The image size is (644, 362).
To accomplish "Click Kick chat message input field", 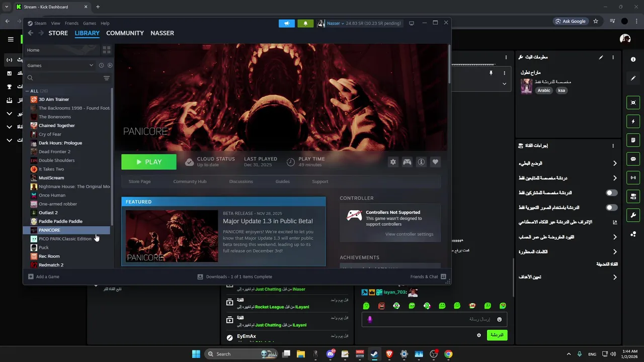I will coord(434,319).
